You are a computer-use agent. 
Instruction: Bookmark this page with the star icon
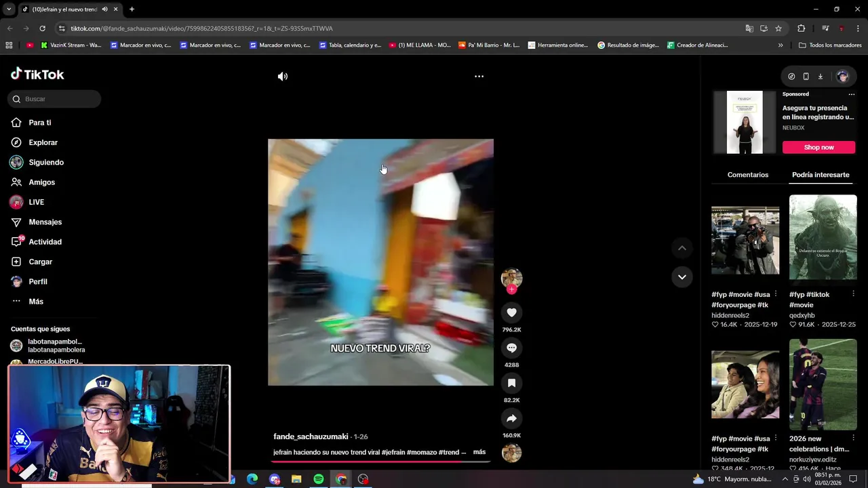778,28
